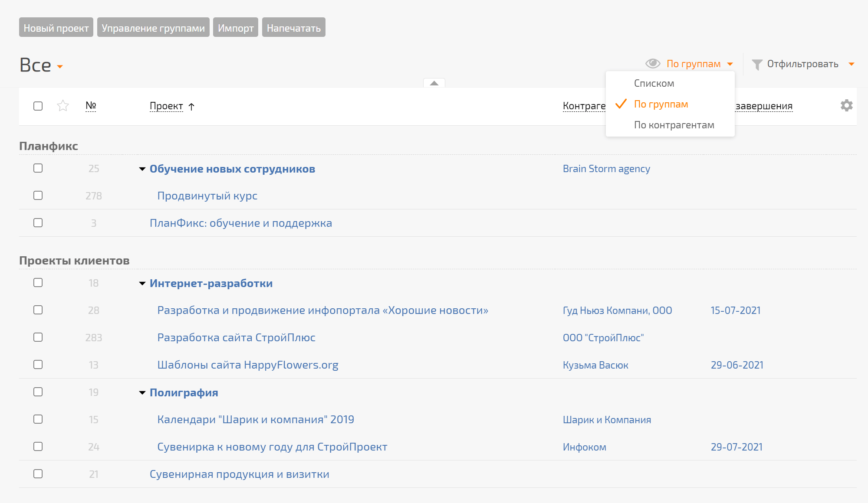
Task: Open ООО "СтройПлюс" counterparty
Action: (603, 338)
